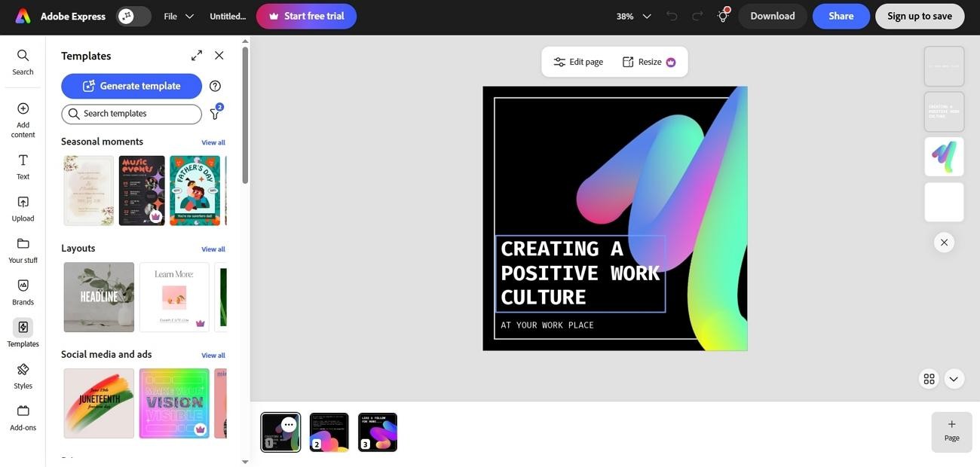Select page 3 thumbnail
The height and width of the screenshot is (467, 980).
click(378, 432)
